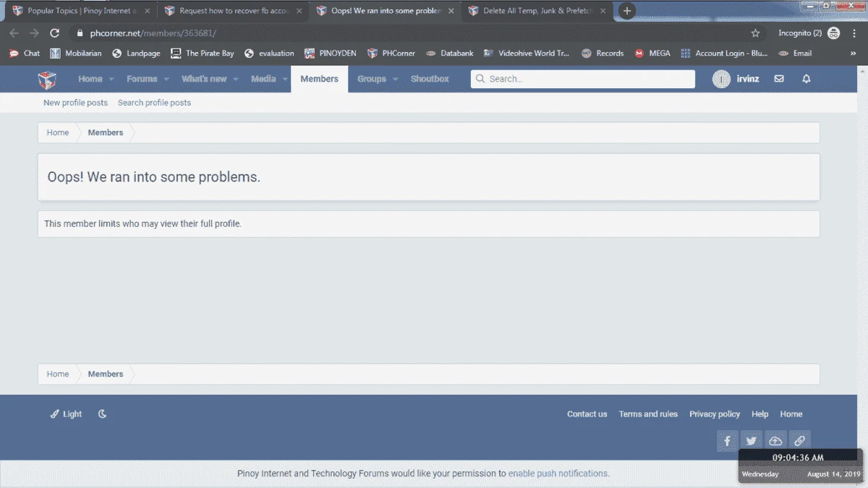Open the Twitter social icon
The width and height of the screenshot is (868, 488).
[752, 441]
